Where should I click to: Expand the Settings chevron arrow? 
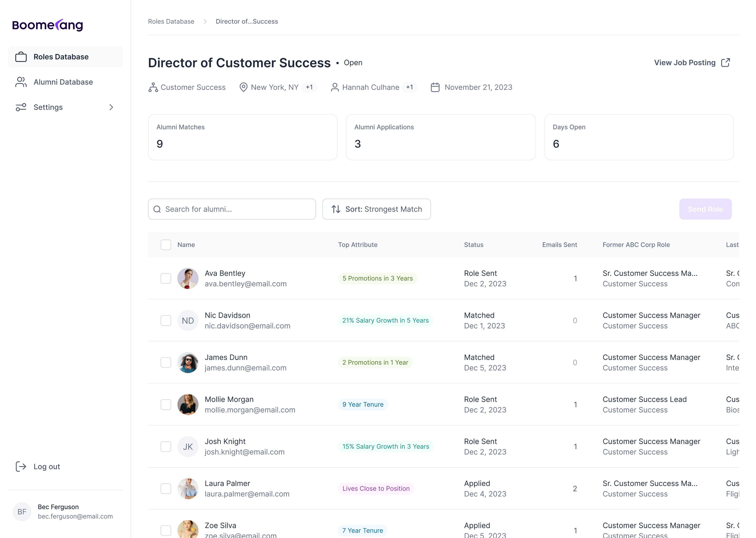pyautogui.click(x=111, y=107)
